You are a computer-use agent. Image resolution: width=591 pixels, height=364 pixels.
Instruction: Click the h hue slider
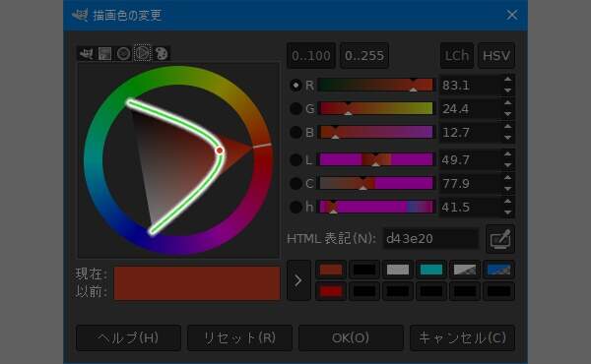(x=376, y=207)
